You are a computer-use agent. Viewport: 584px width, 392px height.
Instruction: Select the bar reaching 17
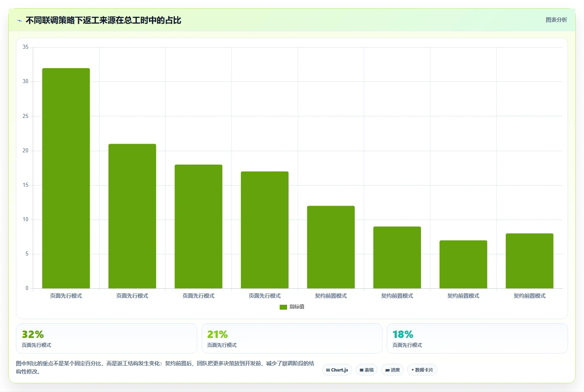(265, 230)
